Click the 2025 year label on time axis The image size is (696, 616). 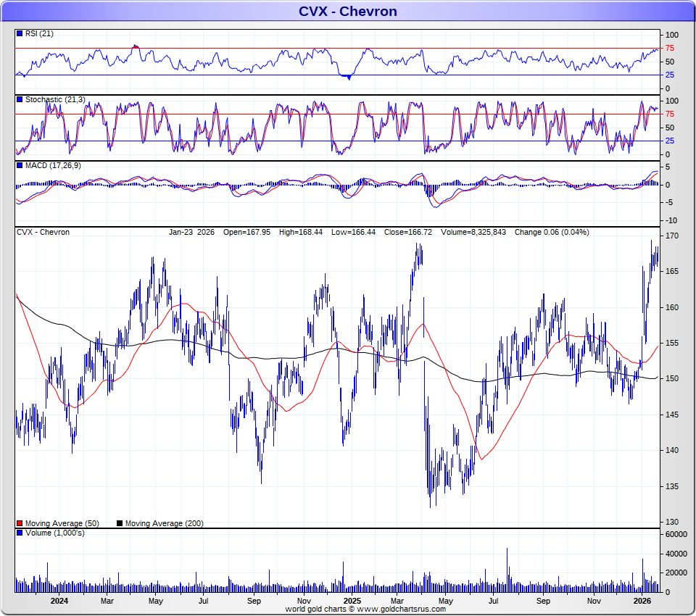point(352,601)
